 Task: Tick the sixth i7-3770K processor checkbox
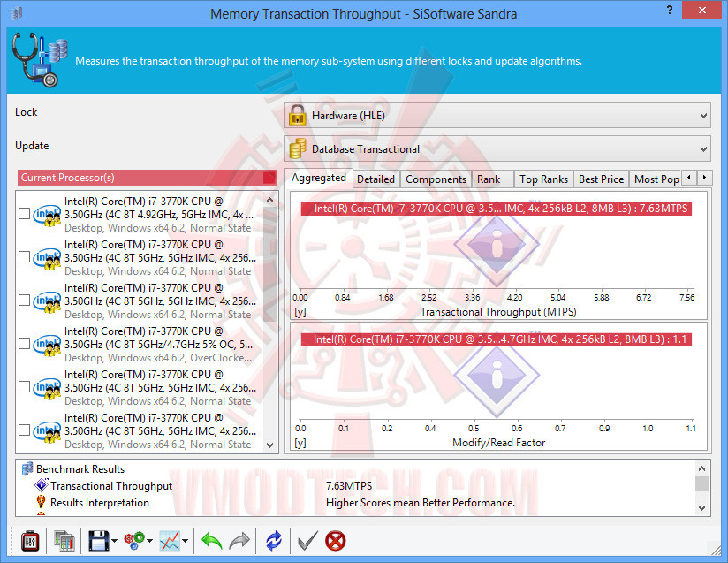click(x=24, y=430)
